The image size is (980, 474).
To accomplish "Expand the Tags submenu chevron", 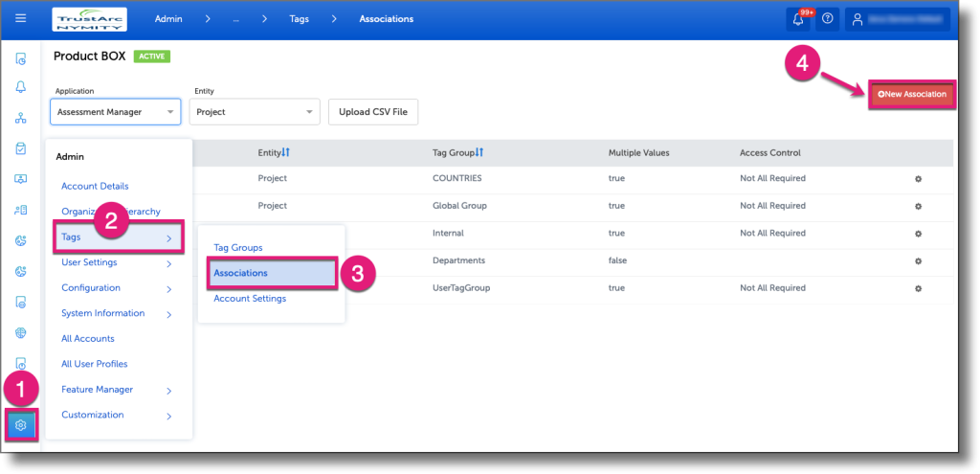I will pos(168,238).
